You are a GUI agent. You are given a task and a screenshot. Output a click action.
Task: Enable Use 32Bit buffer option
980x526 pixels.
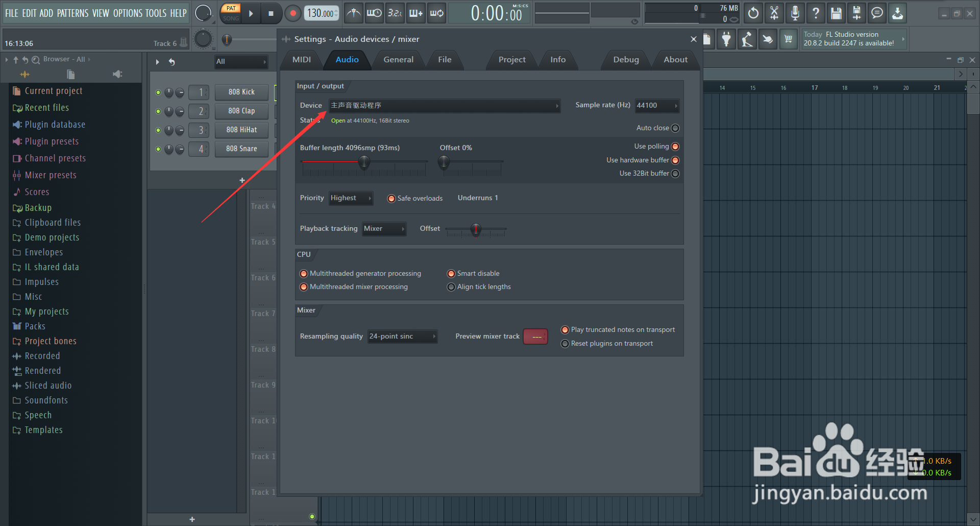[x=675, y=174]
